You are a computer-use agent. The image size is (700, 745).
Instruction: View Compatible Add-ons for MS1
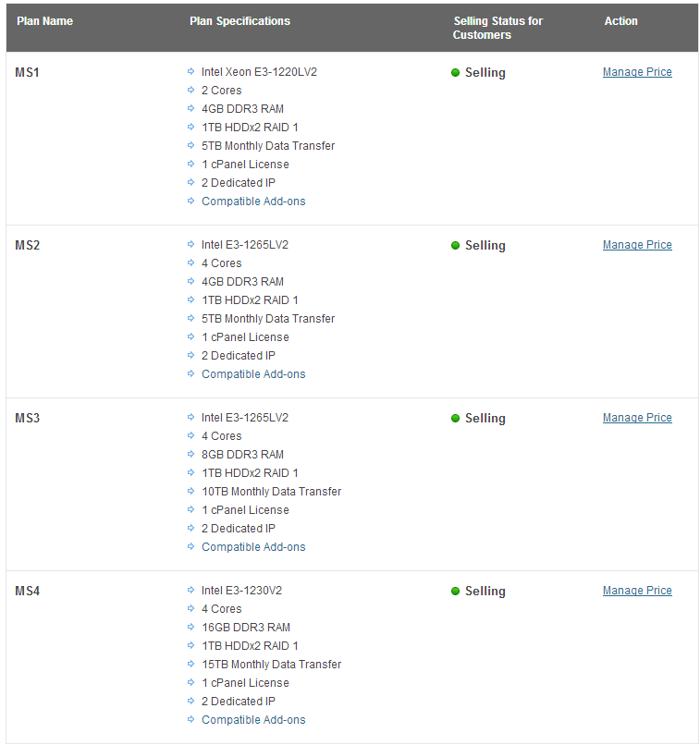(253, 202)
